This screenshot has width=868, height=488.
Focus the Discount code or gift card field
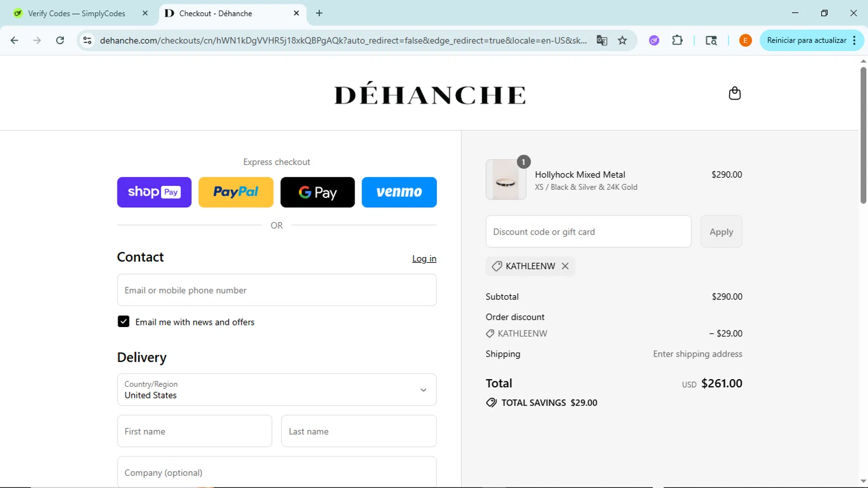coord(589,232)
